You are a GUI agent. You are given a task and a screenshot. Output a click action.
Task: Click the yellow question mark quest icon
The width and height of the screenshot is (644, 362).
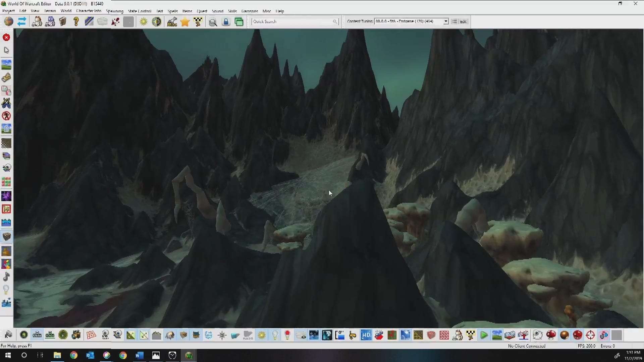76,22
